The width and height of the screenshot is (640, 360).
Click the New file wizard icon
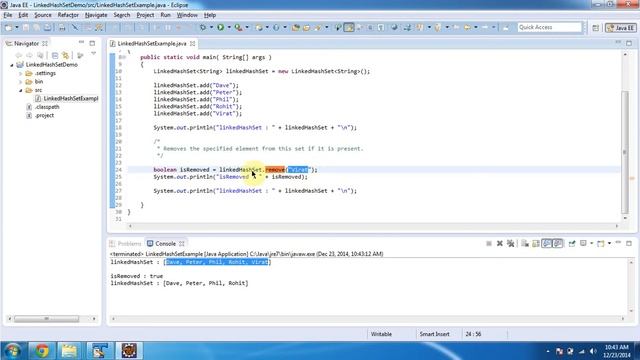pos(9,27)
